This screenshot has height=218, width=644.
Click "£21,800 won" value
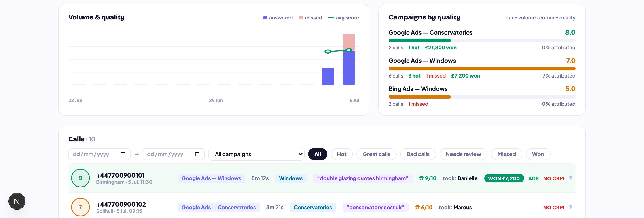click(441, 47)
